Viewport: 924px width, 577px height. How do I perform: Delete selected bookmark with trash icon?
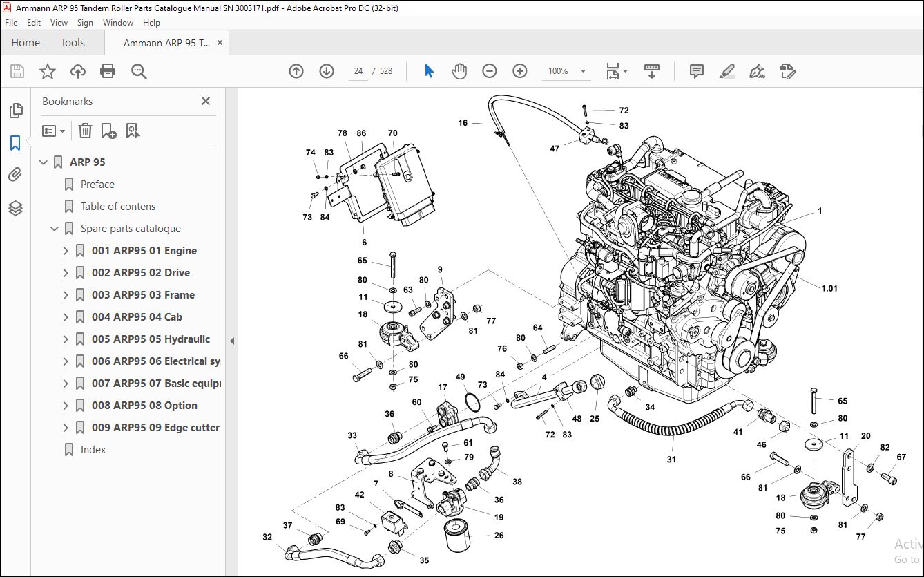pos(85,131)
